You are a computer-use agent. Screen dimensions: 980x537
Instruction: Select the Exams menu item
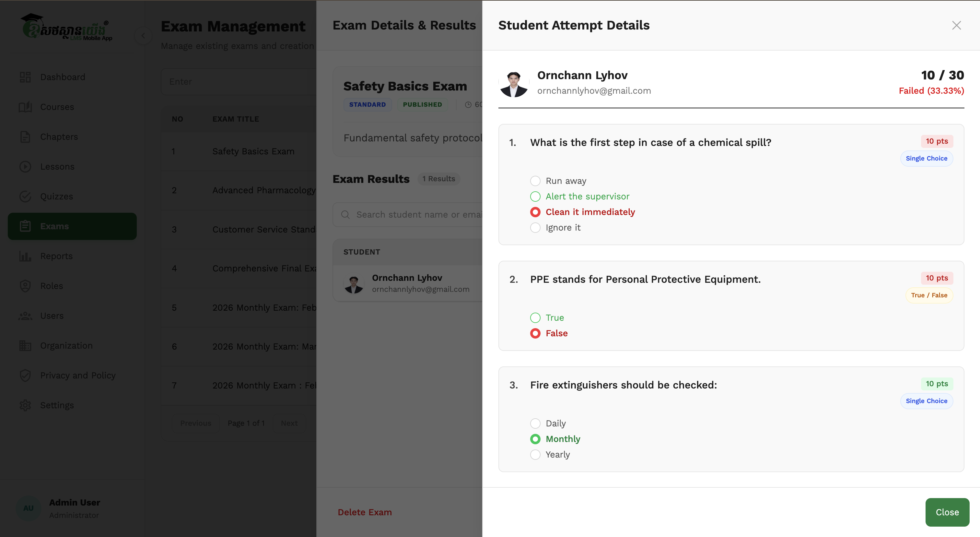tap(54, 226)
